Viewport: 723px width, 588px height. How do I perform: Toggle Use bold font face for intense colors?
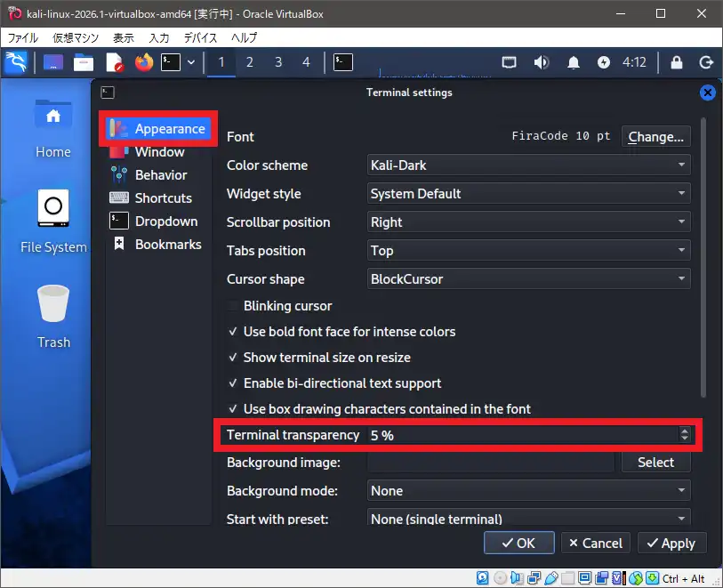(235, 332)
